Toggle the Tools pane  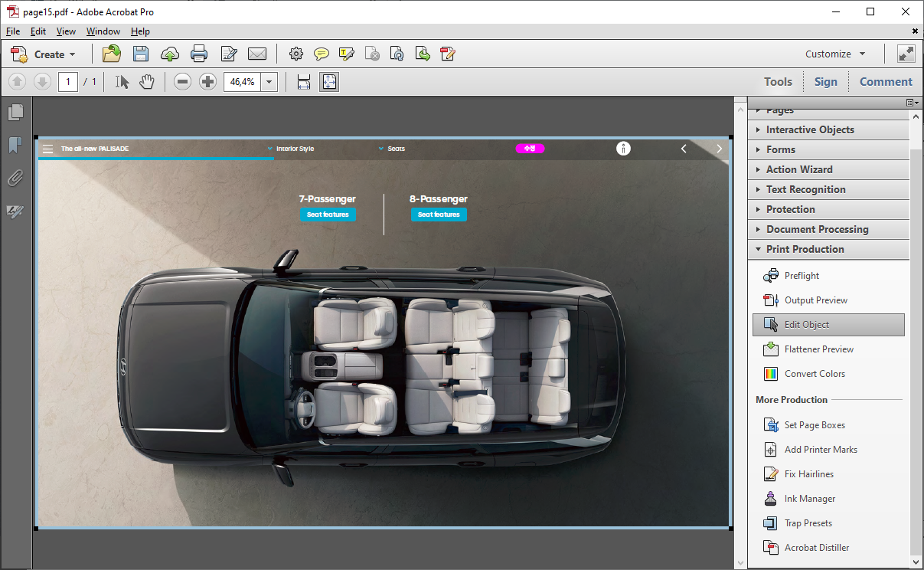(778, 82)
